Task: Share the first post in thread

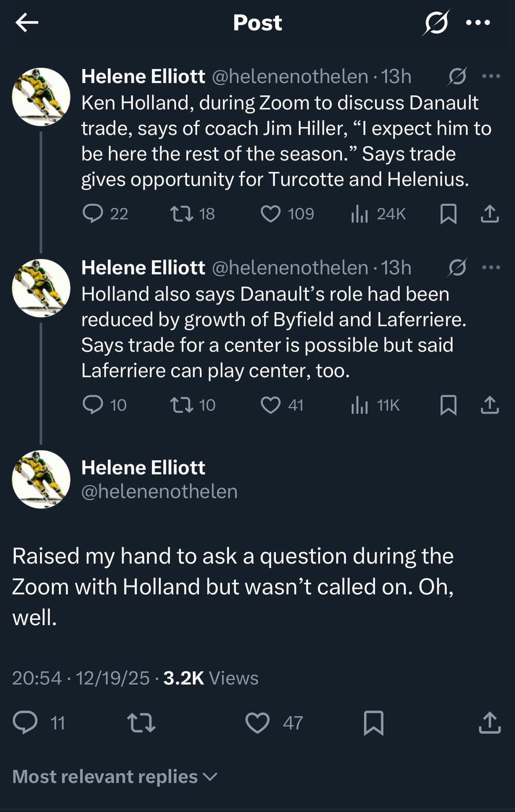Action: [x=490, y=214]
